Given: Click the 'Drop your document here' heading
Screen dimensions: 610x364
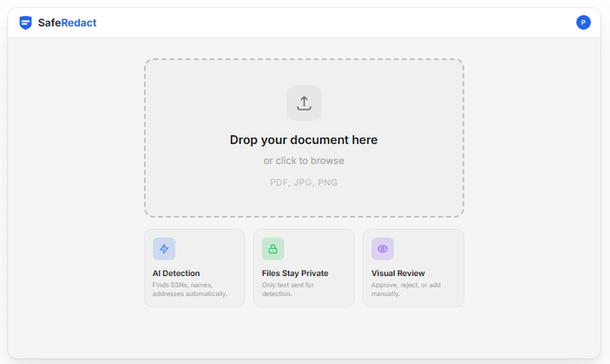Looking at the screenshot, I should point(303,140).
